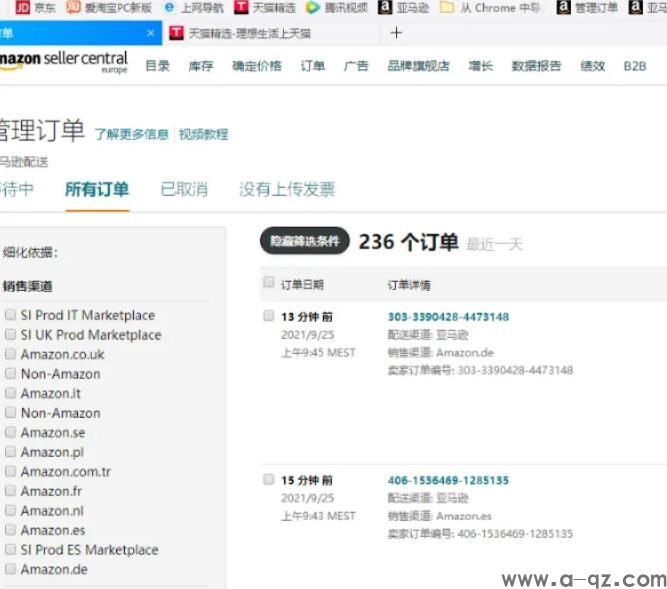Check the Amazon.pl filter
The image size is (667, 589).
click(x=10, y=452)
